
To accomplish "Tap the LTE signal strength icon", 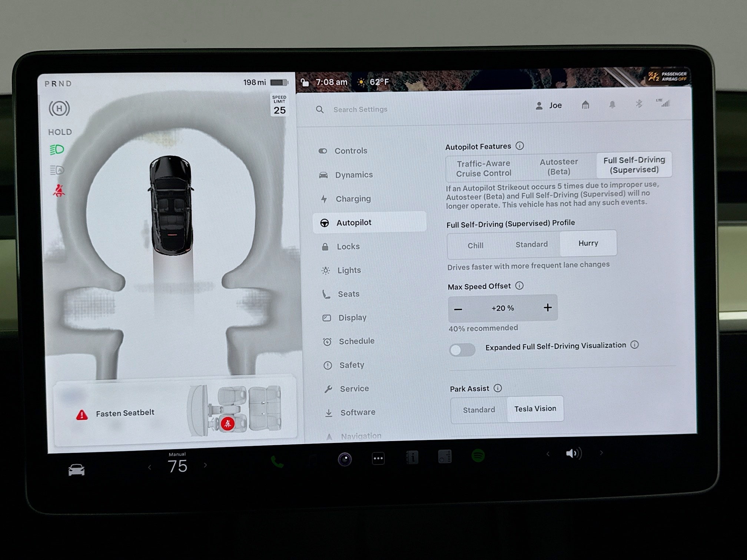I will [663, 103].
